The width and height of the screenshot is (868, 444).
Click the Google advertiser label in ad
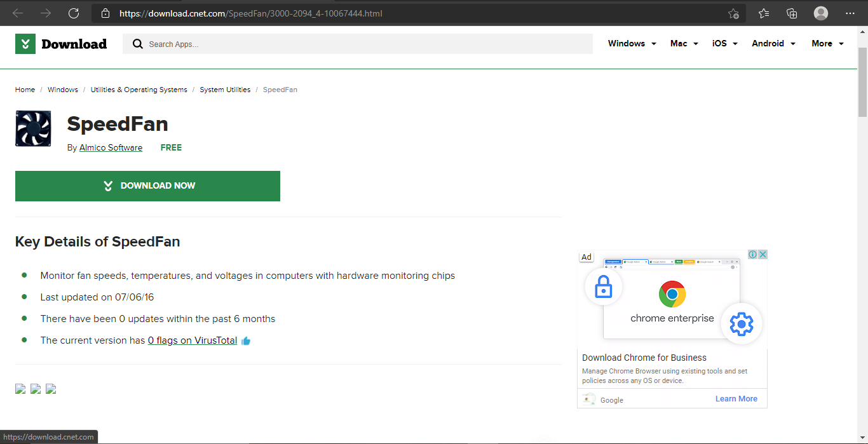612,400
